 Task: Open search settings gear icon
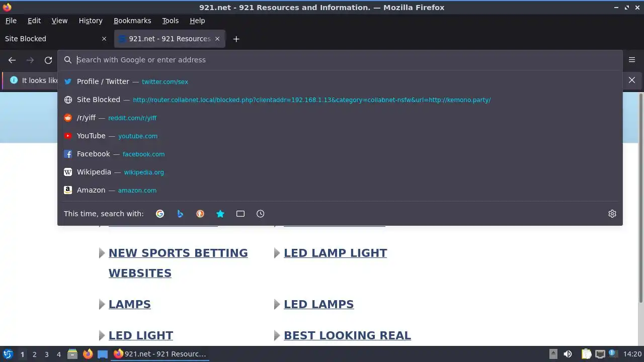tap(612, 214)
